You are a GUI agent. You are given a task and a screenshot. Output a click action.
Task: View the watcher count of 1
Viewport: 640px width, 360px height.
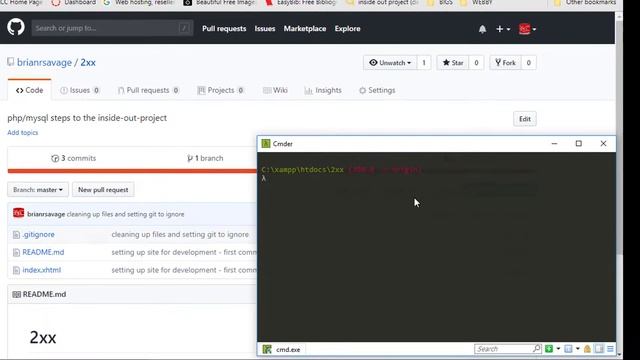(424, 63)
